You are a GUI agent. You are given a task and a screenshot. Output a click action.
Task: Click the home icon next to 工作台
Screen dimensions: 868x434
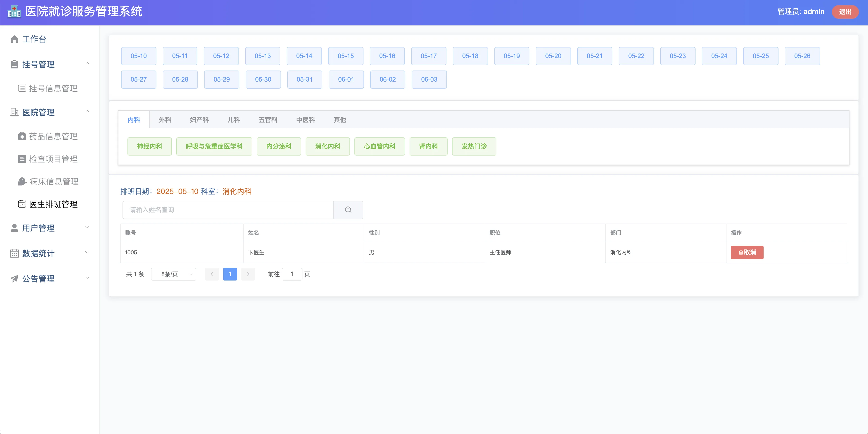point(14,39)
